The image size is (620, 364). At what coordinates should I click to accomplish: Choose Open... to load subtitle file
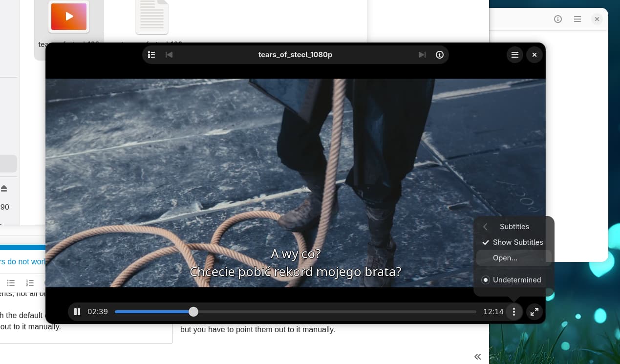(505, 258)
